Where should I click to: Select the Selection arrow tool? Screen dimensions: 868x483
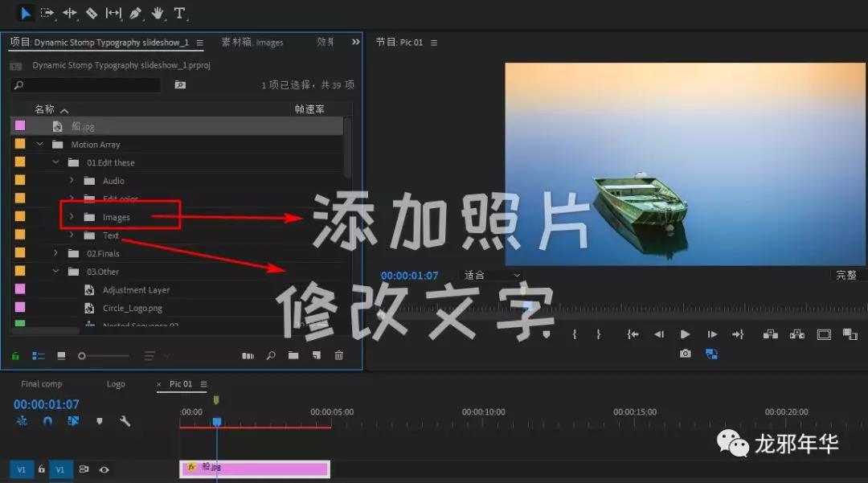(26, 13)
